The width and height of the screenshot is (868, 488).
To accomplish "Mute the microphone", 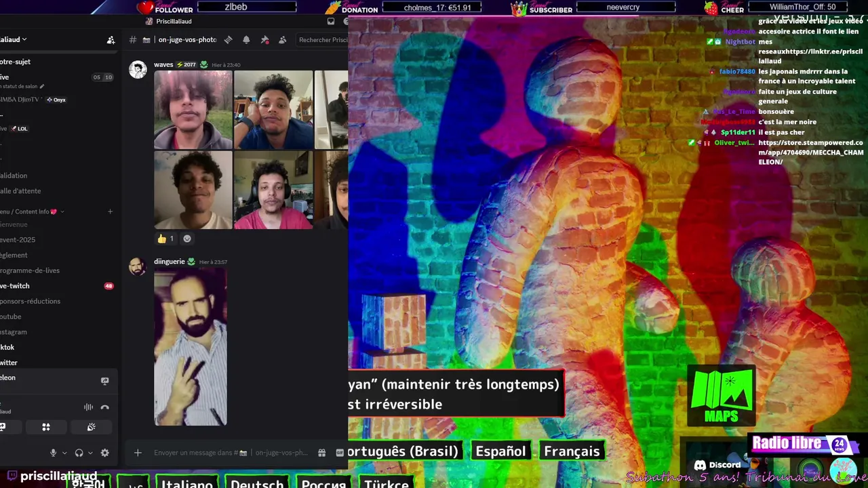I will [53, 453].
